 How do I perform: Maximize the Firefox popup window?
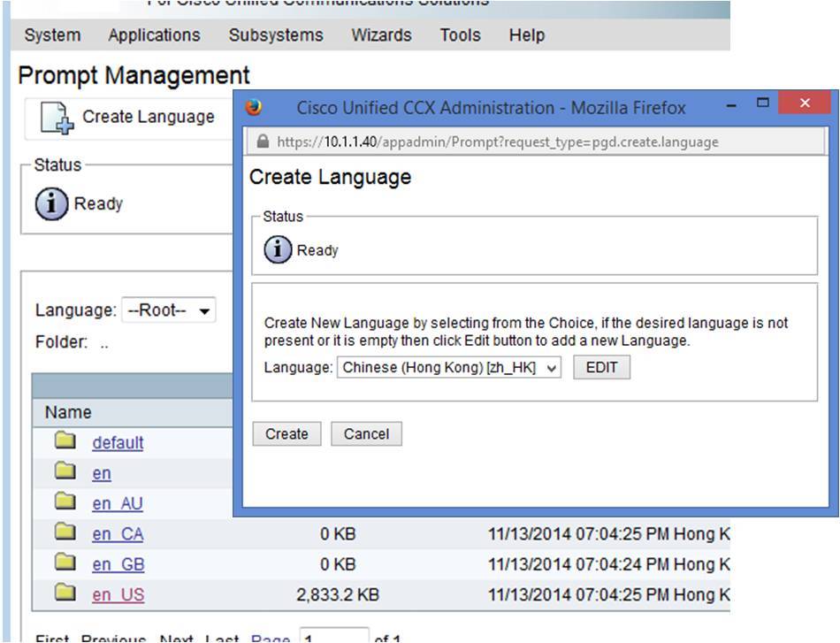coord(763,103)
